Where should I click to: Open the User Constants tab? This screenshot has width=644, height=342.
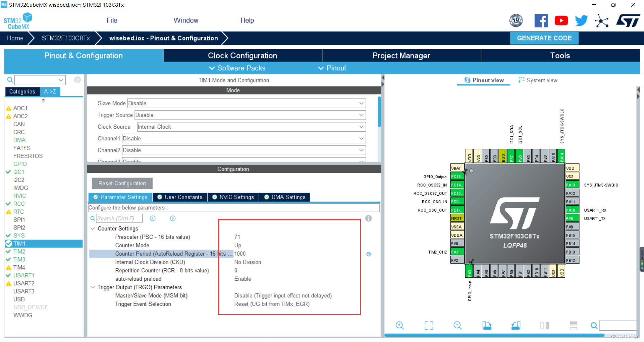pos(180,197)
